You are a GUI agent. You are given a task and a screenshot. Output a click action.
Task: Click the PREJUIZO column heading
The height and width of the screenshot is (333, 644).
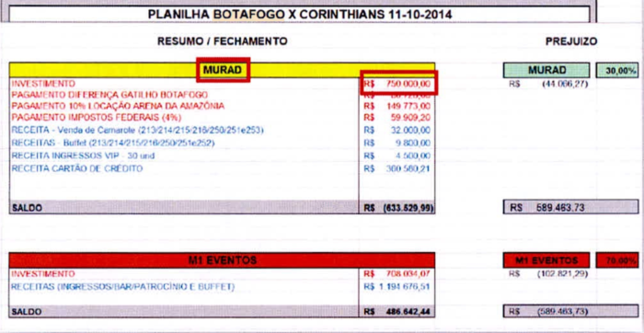click(571, 41)
